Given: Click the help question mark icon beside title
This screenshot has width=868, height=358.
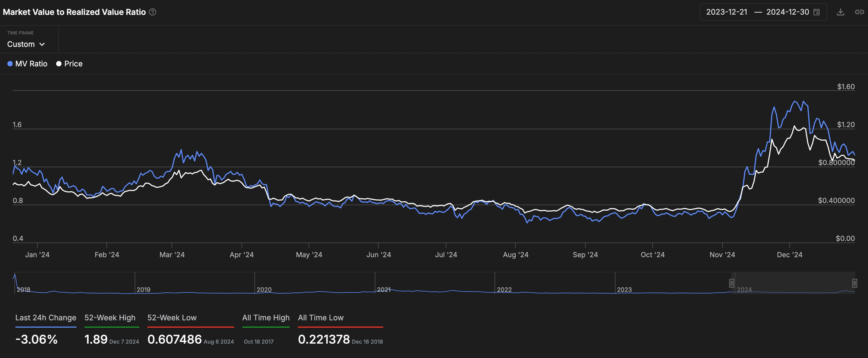Looking at the screenshot, I should (153, 12).
